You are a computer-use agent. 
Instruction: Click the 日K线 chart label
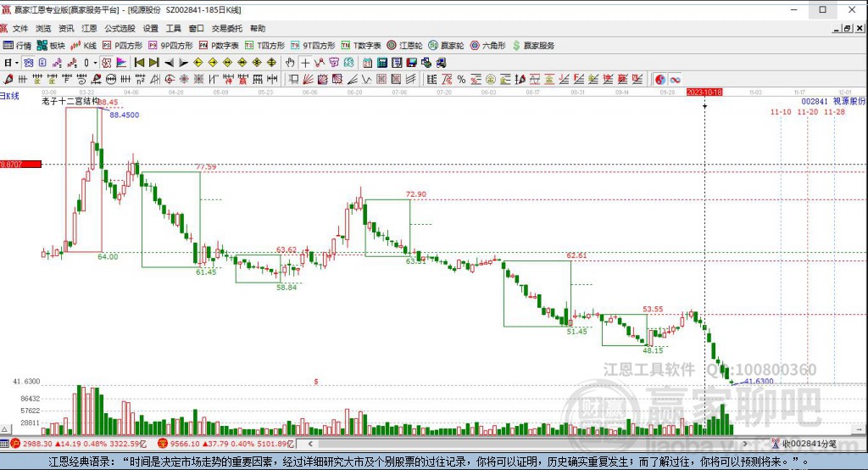9,96
